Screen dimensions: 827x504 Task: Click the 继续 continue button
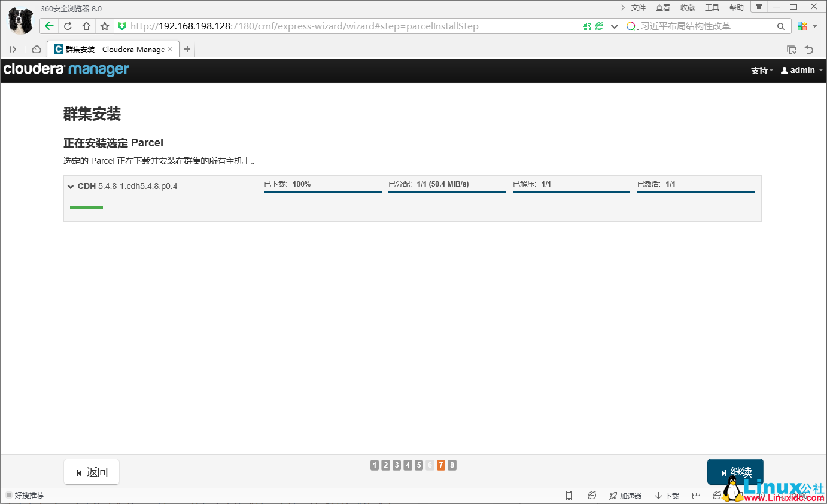(735, 472)
